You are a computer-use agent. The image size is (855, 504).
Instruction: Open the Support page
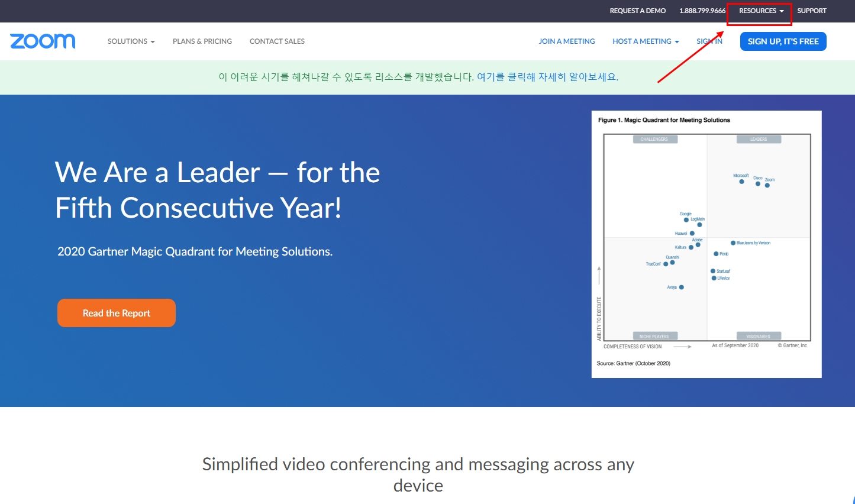point(812,11)
